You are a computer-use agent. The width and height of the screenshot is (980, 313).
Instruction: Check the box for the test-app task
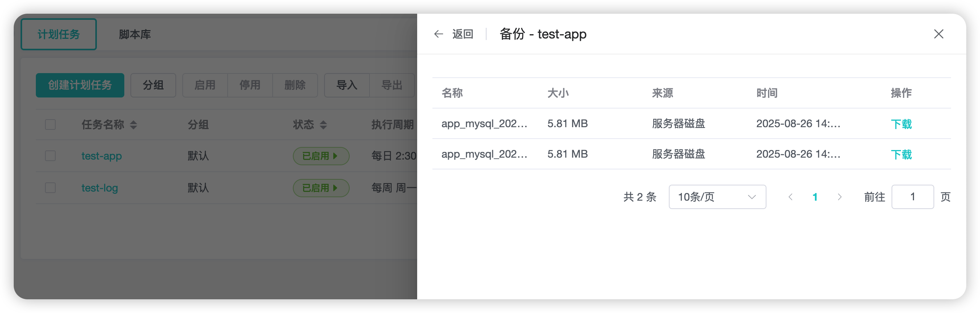tap(50, 156)
